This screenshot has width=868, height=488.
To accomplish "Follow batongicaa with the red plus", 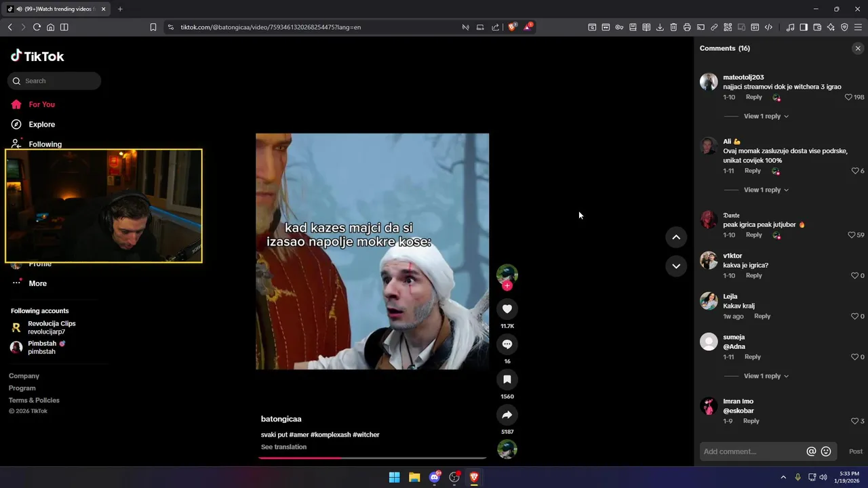I will pyautogui.click(x=507, y=286).
